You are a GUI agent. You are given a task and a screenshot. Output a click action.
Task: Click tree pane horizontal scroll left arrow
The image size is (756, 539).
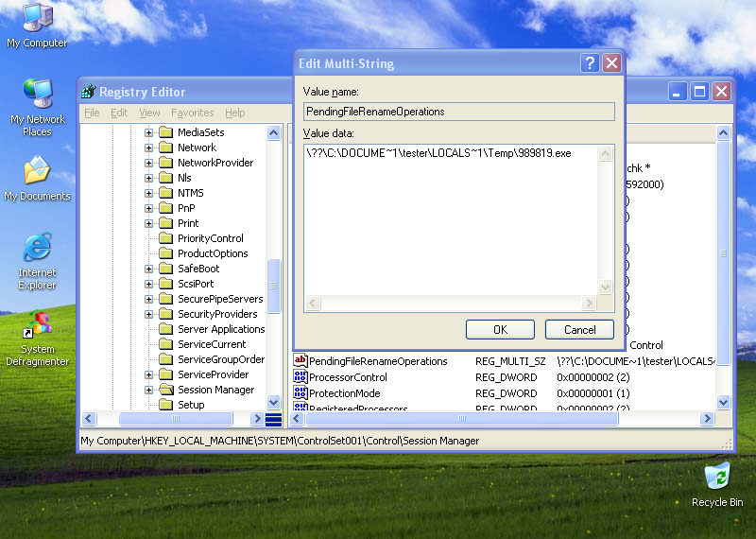click(89, 418)
